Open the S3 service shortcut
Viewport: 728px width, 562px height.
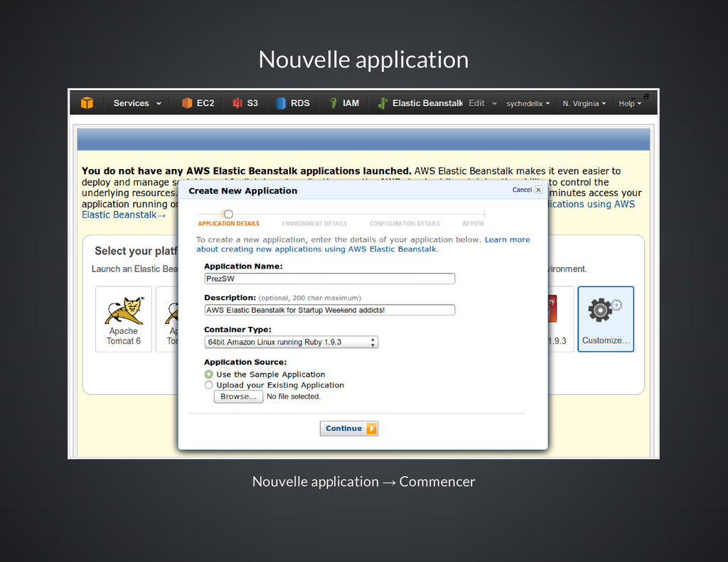click(x=245, y=103)
